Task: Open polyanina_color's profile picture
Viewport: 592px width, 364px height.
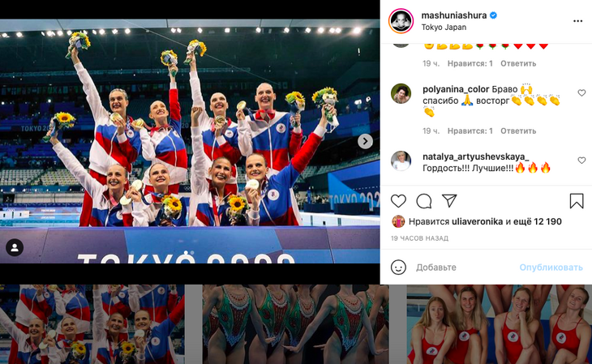Action: pyautogui.click(x=401, y=94)
